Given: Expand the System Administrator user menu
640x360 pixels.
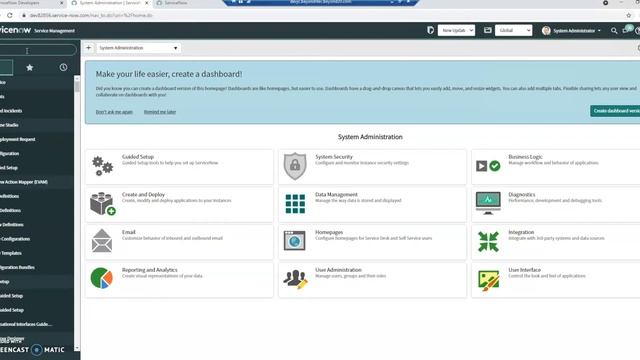Looking at the screenshot, I should (576, 31).
